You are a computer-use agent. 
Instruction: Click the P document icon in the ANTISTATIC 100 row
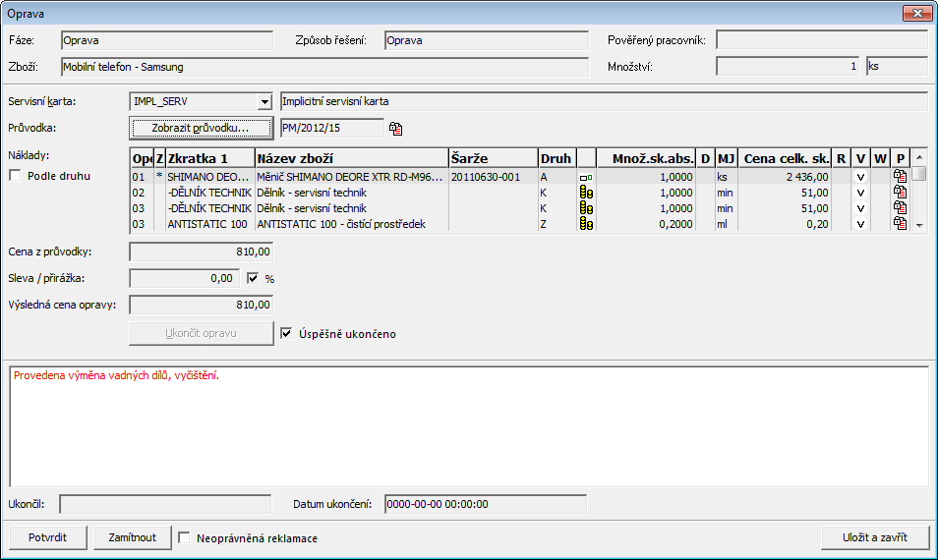[x=900, y=223]
